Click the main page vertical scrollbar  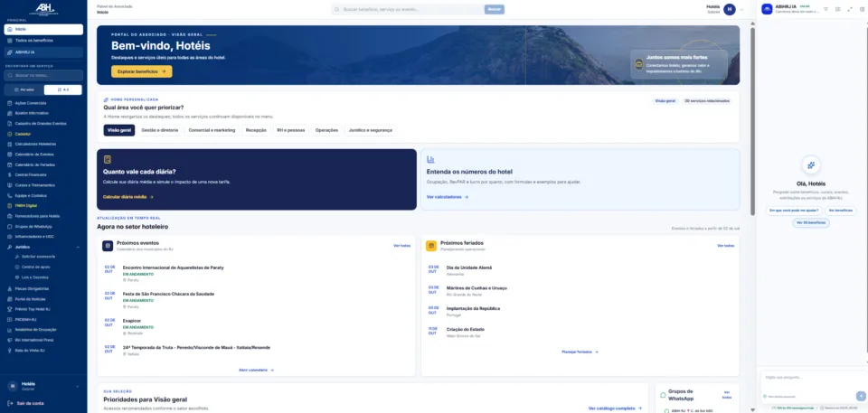[x=752, y=121]
